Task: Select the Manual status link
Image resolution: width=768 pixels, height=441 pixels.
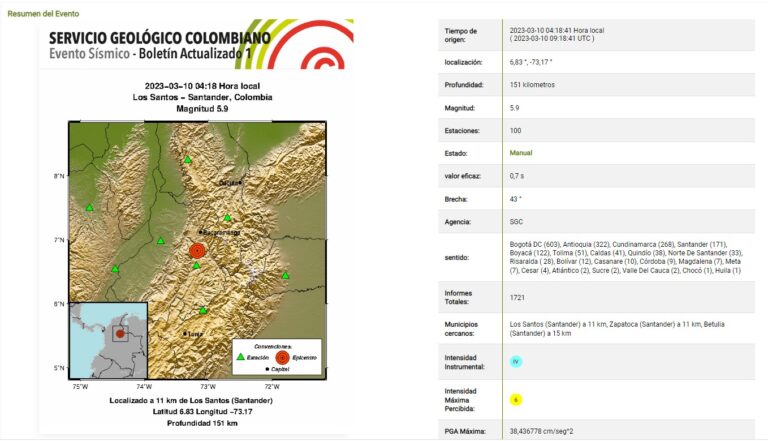Action: click(521, 153)
